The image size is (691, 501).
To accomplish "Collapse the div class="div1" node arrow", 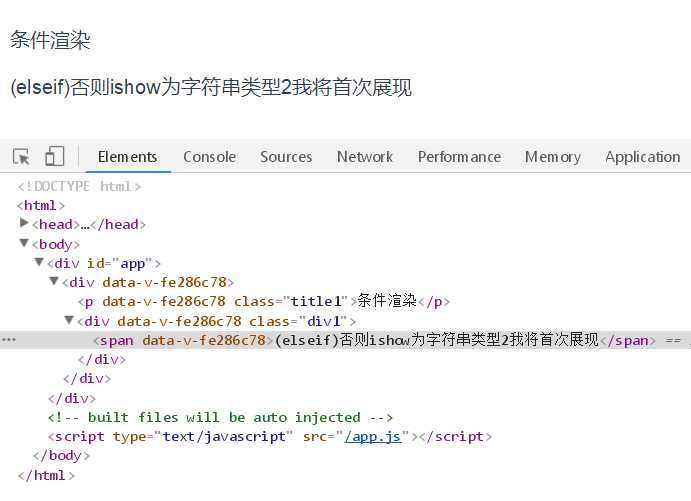I will point(69,320).
